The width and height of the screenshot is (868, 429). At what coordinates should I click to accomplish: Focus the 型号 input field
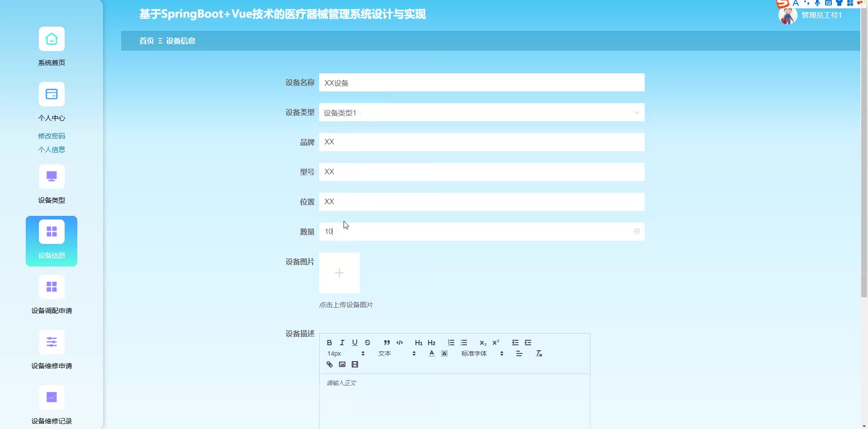coord(481,172)
